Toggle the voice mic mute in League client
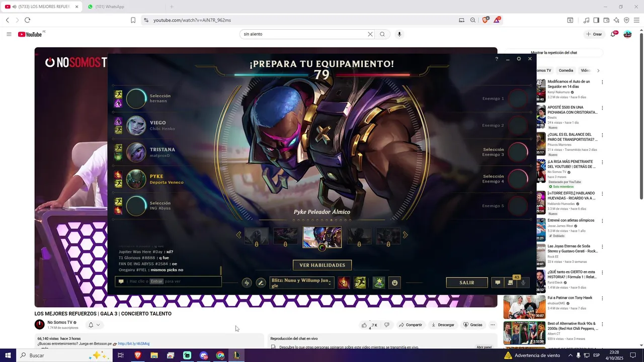644x362 pixels. pos(523,283)
